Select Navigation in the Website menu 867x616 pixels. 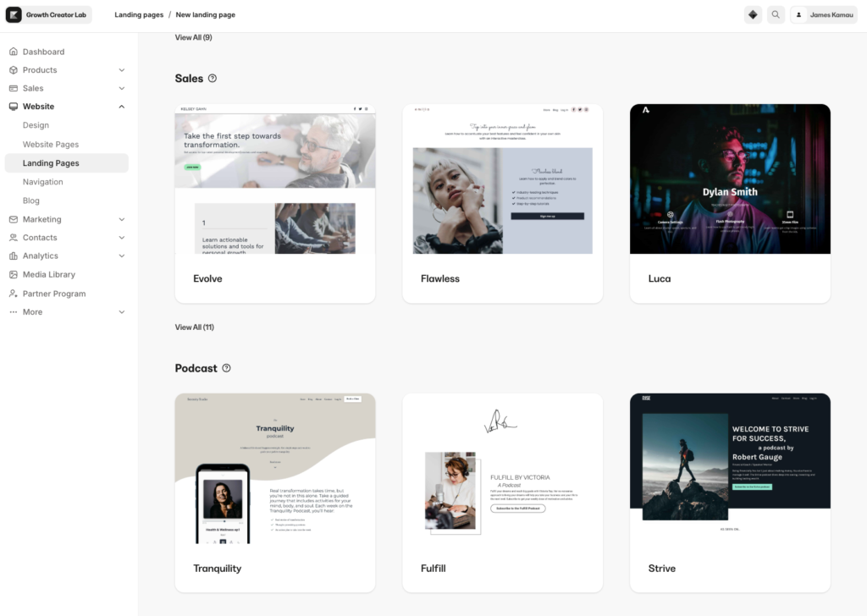click(43, 181)
